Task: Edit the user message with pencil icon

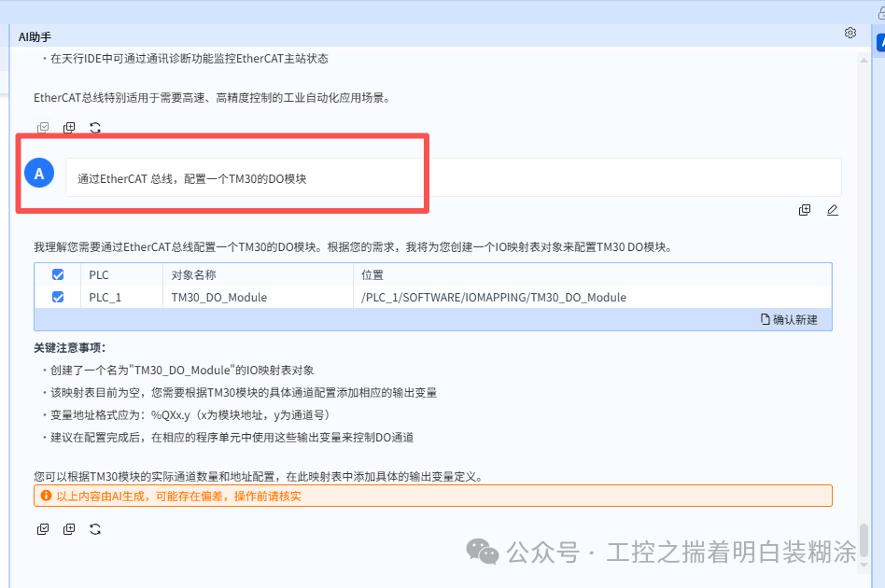Action: click(833, 210)
